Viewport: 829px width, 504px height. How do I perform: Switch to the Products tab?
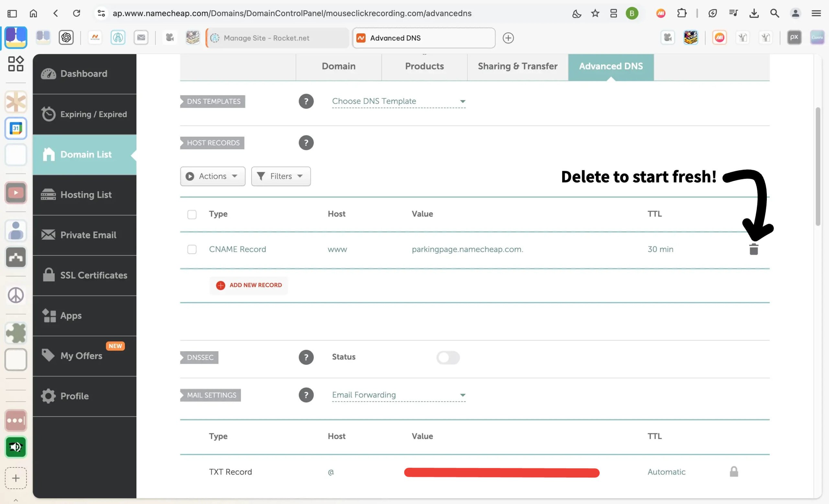coord(424,66)
